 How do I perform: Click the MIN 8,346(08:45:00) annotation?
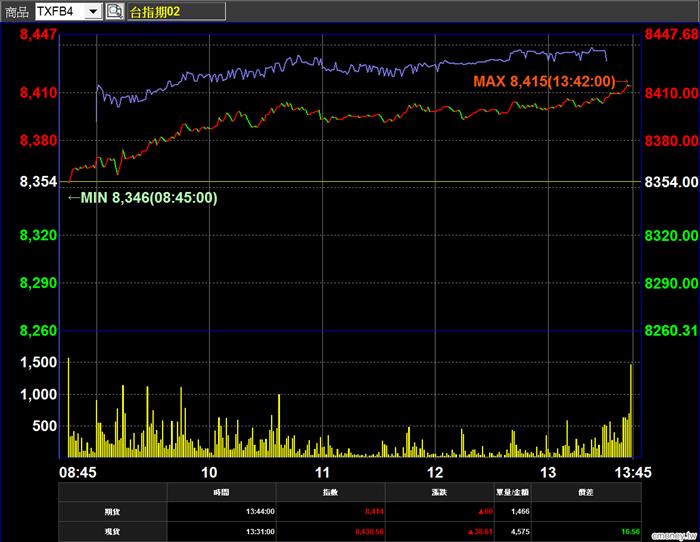pos(149,197)
